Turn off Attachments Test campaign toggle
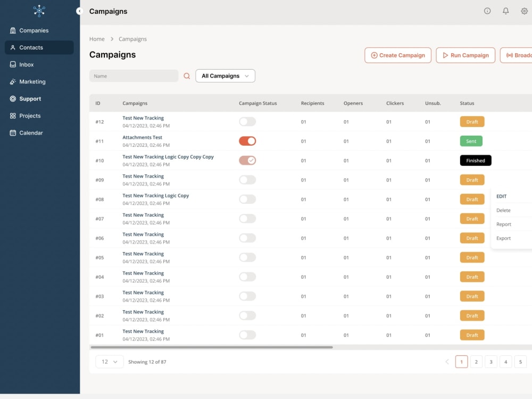Screen dimensions: 532x399 (x=247, y=141)
